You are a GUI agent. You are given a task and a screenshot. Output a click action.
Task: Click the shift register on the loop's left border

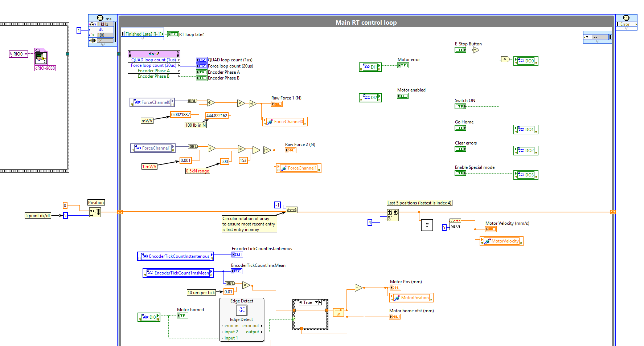coord(120,212)
